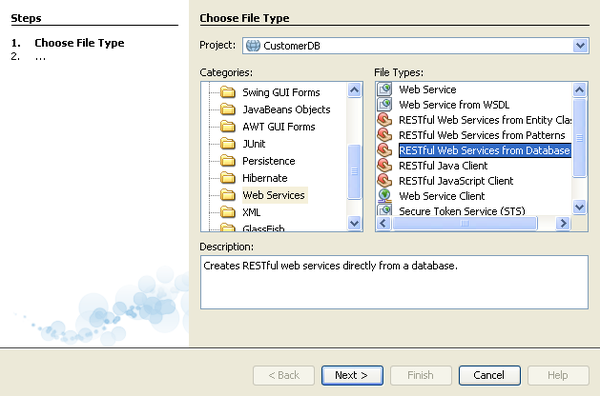The width and height of the screenshot is (600, 396).
Task: Click Categories scrollbar up arrow
Action: [354, 90]
